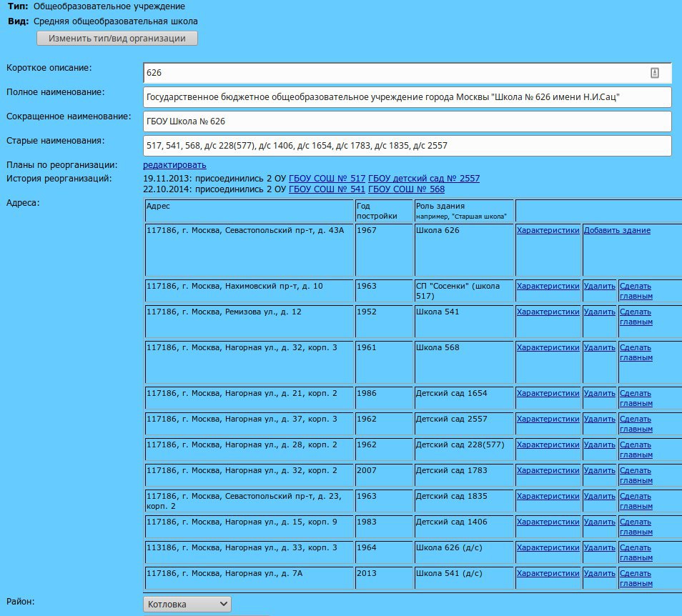
Task: Open 'Характеристики' for Школа 541 (д/с)
Action: [548, 572]
